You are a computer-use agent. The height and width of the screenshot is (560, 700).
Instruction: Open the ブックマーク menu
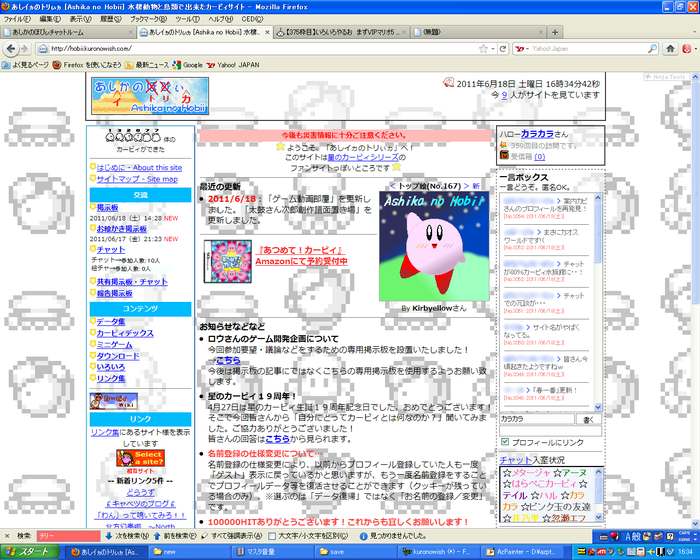click(148, 19)
